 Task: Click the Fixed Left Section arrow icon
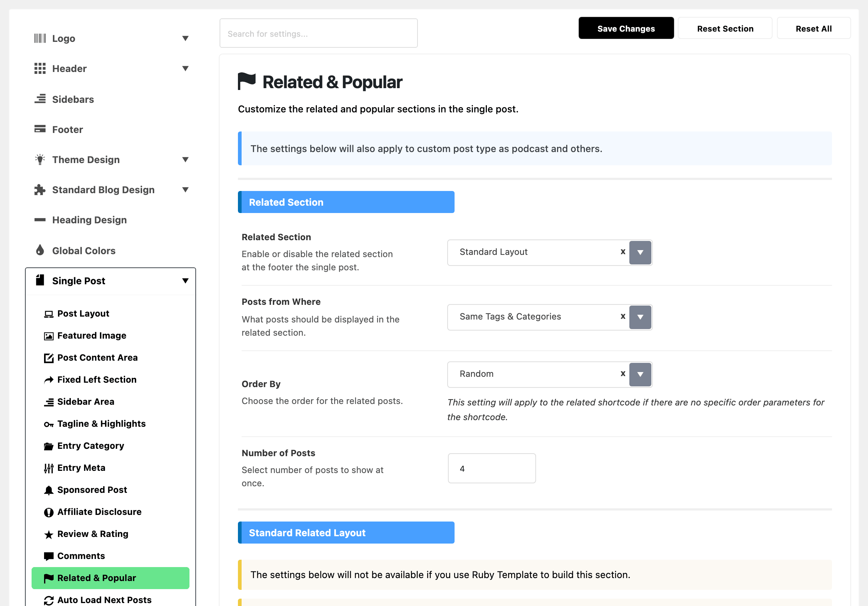(49, 380)
